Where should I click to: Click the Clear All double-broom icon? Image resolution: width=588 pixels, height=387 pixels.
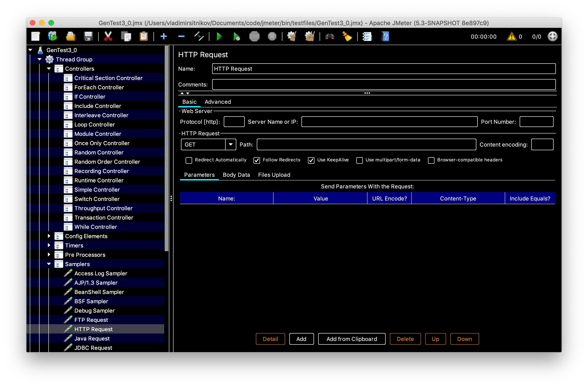(309, 37)
